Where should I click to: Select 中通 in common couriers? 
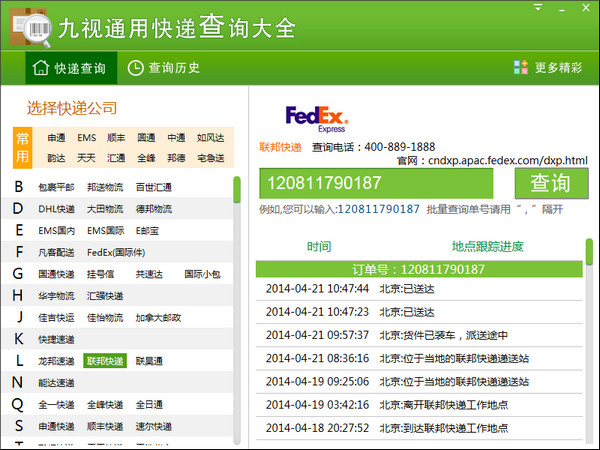point(176,138)
